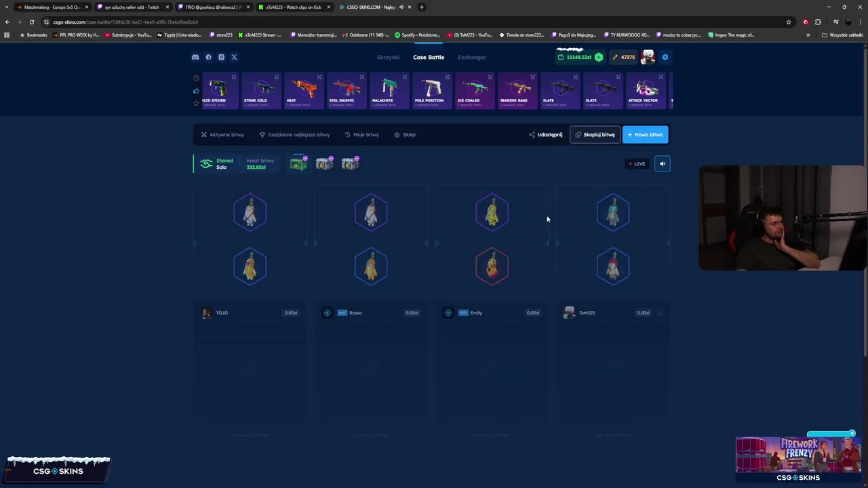The height and width of the screenshot is (488, 868).
Task: Click the second gray case icon
Action: coord(324,163)
